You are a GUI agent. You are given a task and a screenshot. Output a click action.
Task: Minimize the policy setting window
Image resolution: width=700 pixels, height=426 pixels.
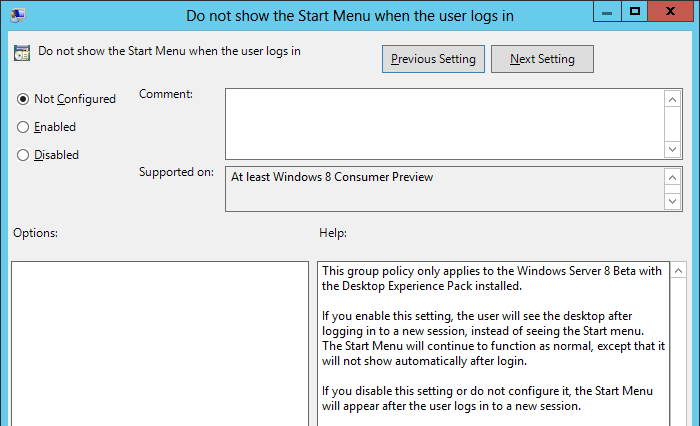[x=608, y=12]
